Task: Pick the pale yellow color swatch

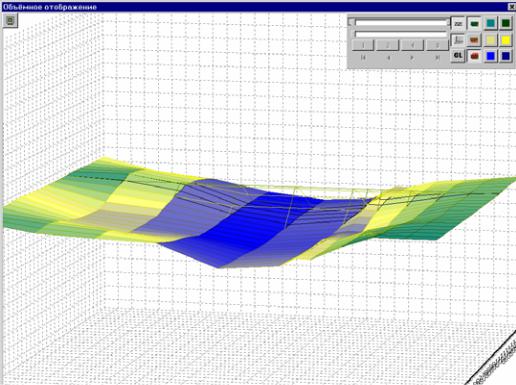Action: click(x=490, y=40)
